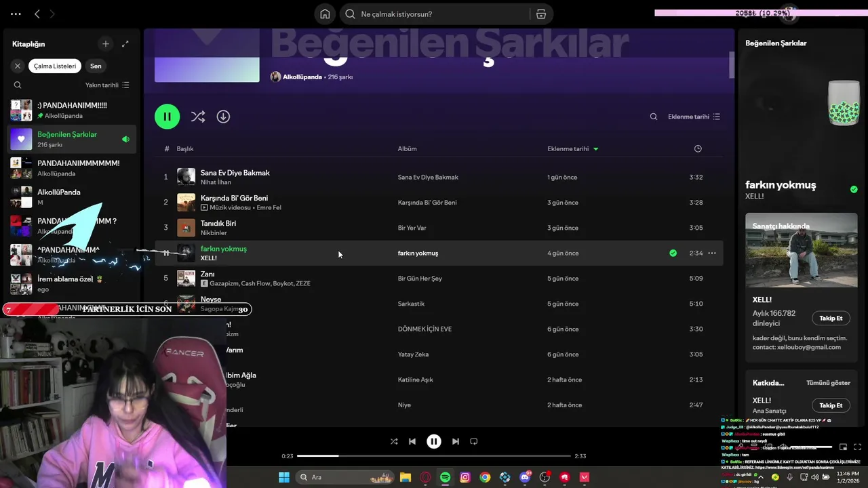Search within the liked songs list
868x488 pixels.
654,117
